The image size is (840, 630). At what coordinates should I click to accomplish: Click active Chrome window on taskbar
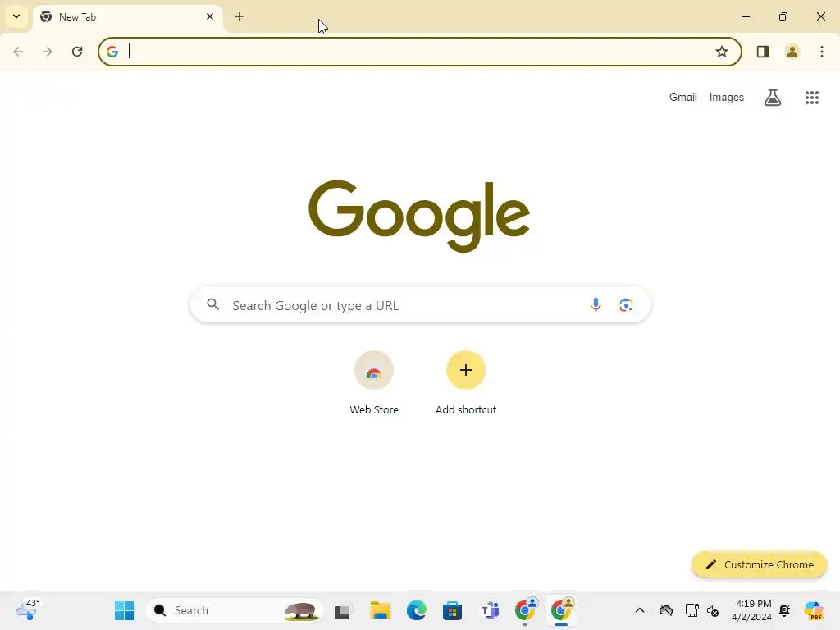(561, 610)
